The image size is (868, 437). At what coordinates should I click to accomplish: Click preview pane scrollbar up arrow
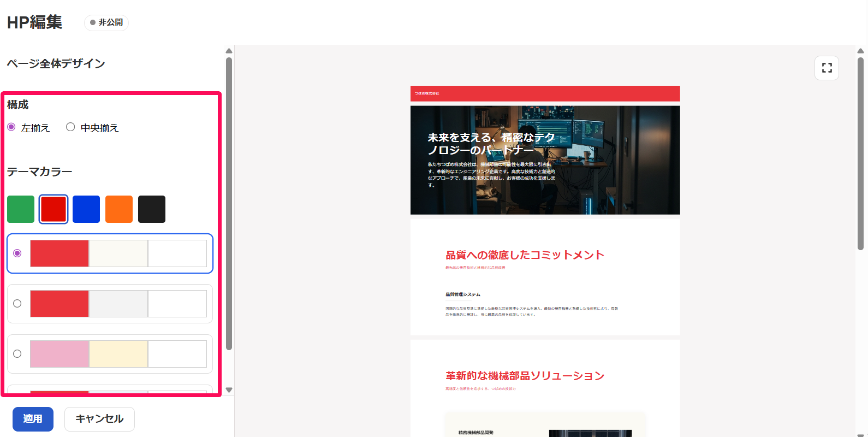click(860, 51)
